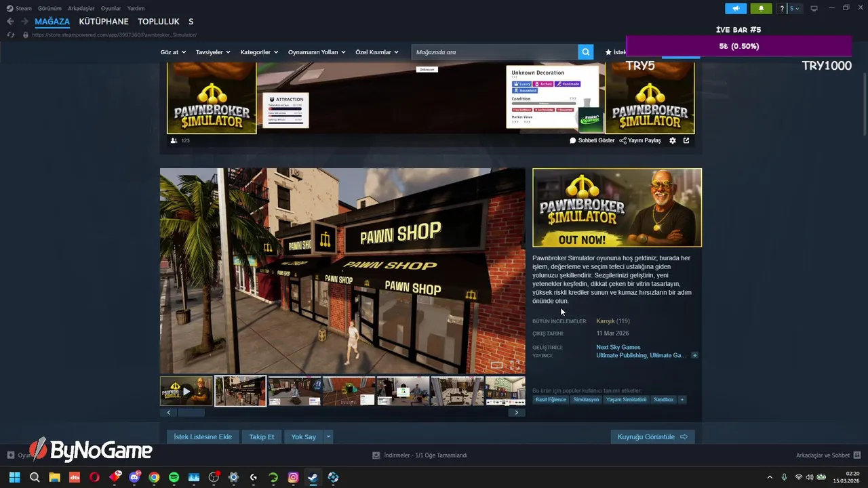Viewport: 868px width, 488px height.
Task: Click Kuyruğu Görüntüle button
Action: (652, 437)
